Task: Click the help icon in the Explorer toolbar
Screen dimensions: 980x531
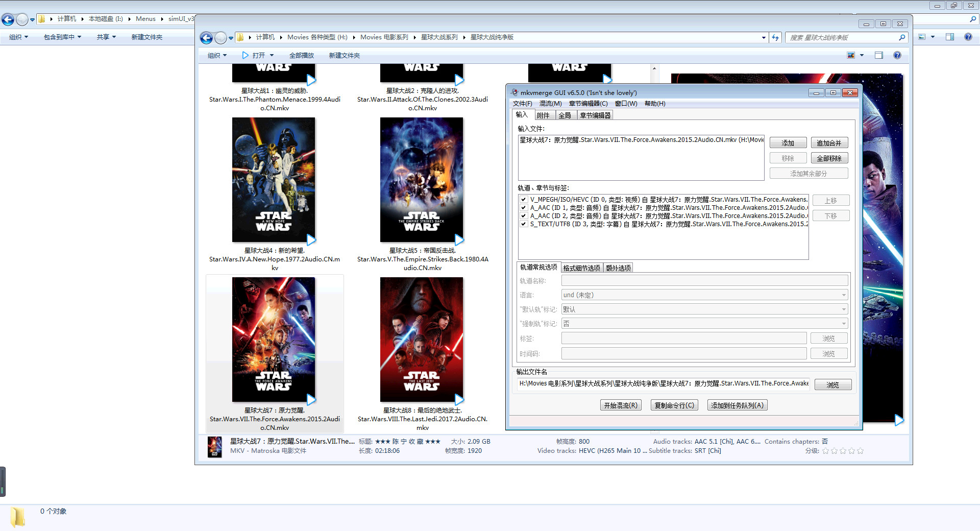Action: point(897,55)
